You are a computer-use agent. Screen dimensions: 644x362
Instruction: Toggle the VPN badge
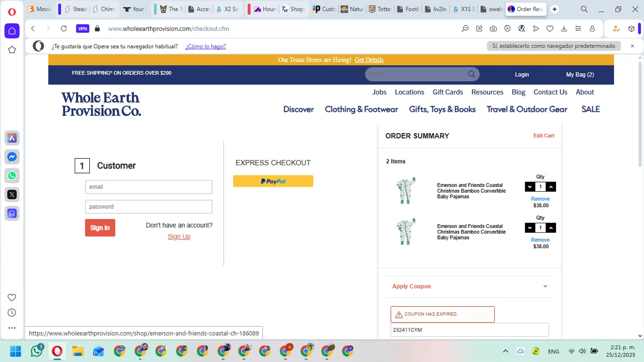coord(82,29)
